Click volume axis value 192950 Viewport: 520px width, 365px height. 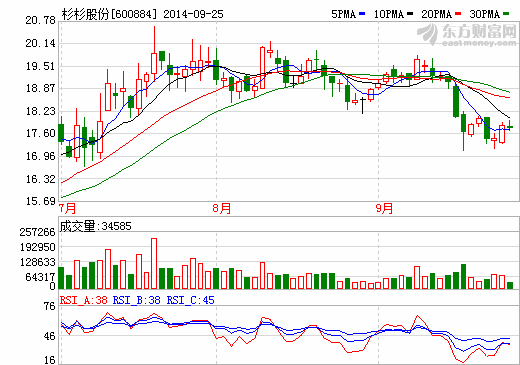click(x=37, y=248)
